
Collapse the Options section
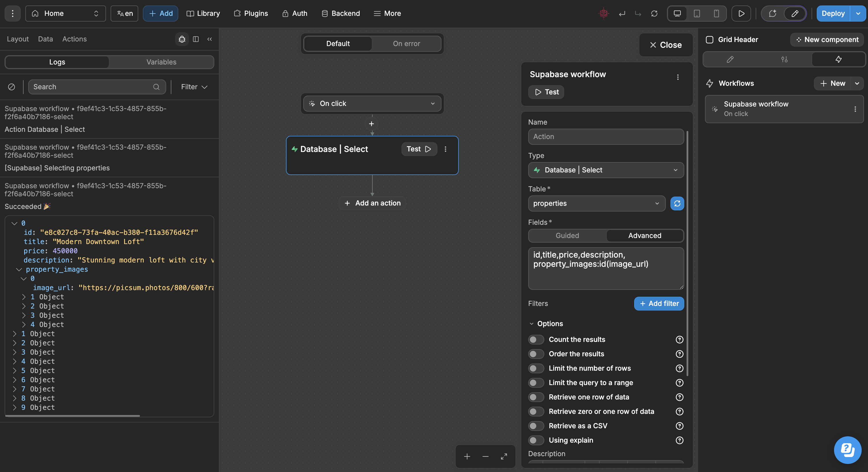coord(532,323)
